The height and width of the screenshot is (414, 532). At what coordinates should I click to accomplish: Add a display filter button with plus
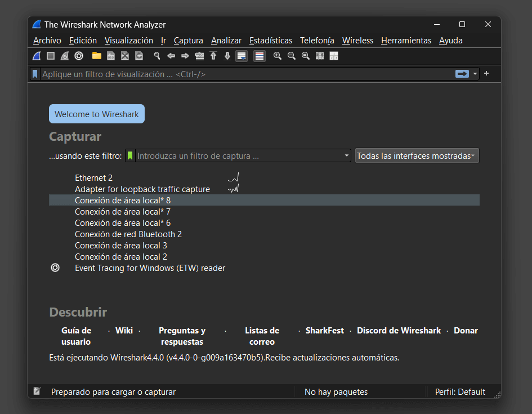(x=486, y=74)
